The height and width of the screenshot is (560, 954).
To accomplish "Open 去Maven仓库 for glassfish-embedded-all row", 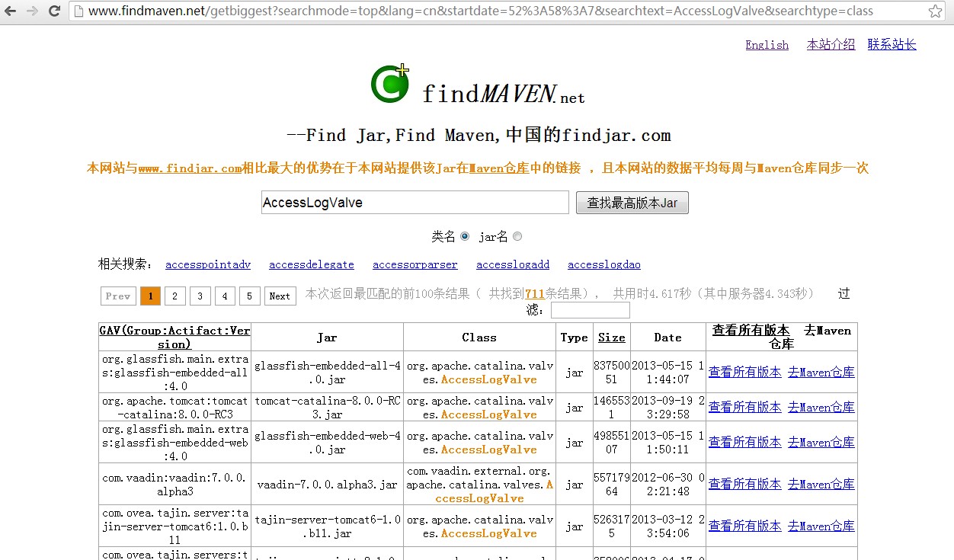I will tap(821, 373).
